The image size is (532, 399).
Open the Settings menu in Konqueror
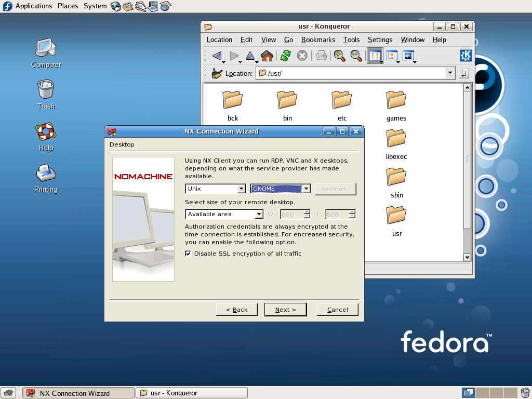click(380, 39)
